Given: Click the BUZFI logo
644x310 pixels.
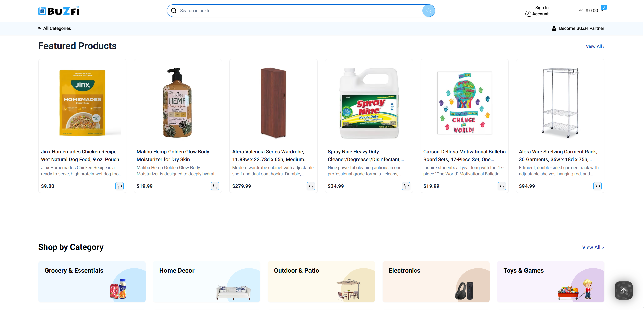Looking at the screenshot, I should pyautogui.click(x=59, y=11).
